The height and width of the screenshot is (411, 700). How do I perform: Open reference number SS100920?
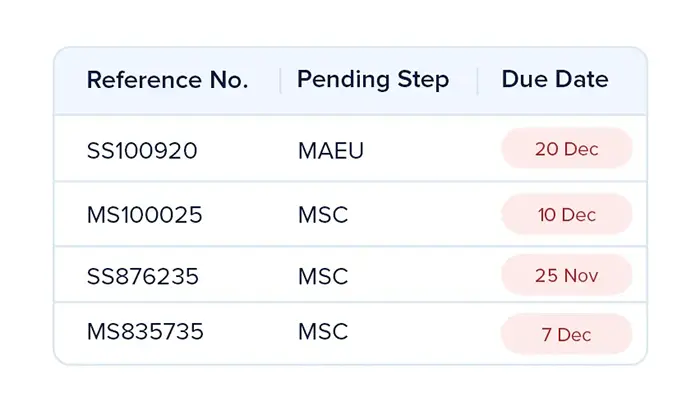pos(142,150)
